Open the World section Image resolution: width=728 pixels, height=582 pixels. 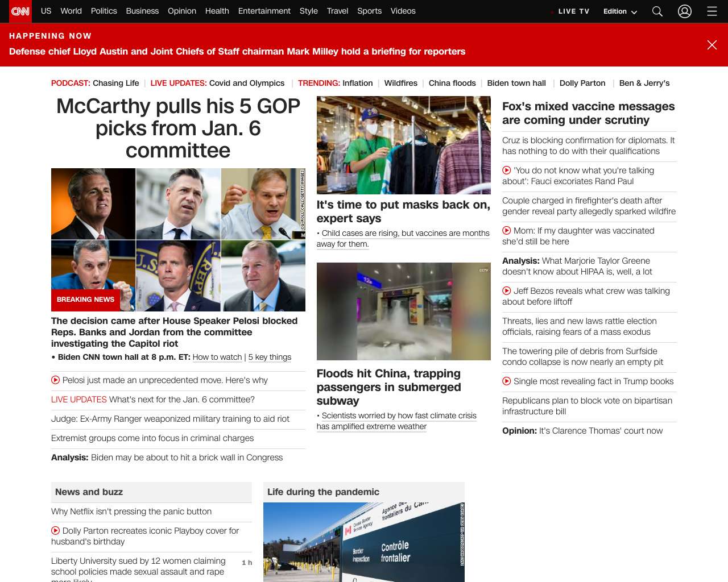pos(71,11)
